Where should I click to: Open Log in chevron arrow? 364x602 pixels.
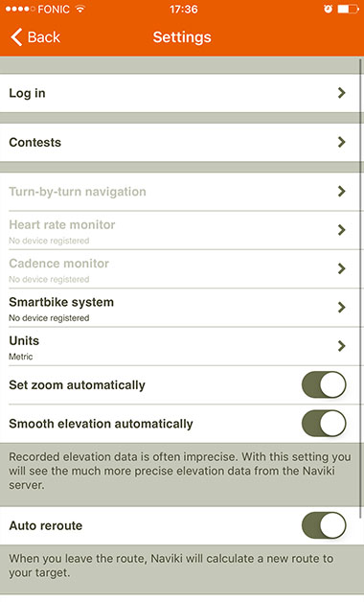(x=341, y=93)
